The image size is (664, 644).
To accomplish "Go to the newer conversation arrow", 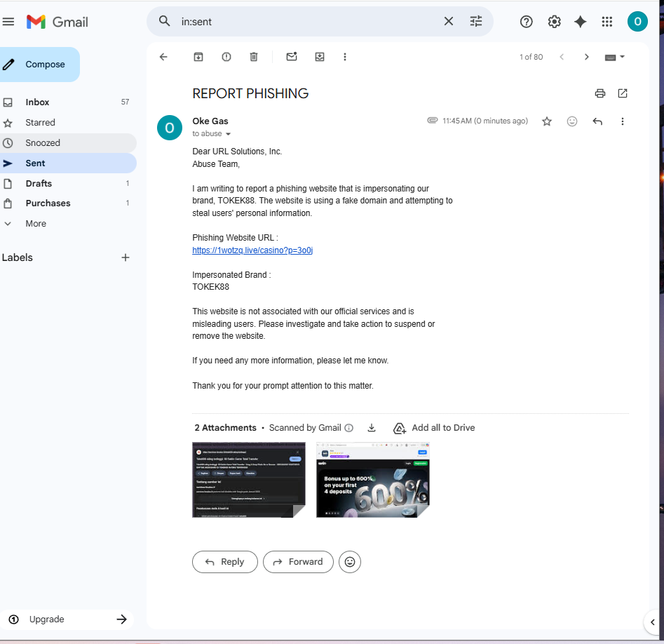I will pyautogui.click(x=562, y=57).
